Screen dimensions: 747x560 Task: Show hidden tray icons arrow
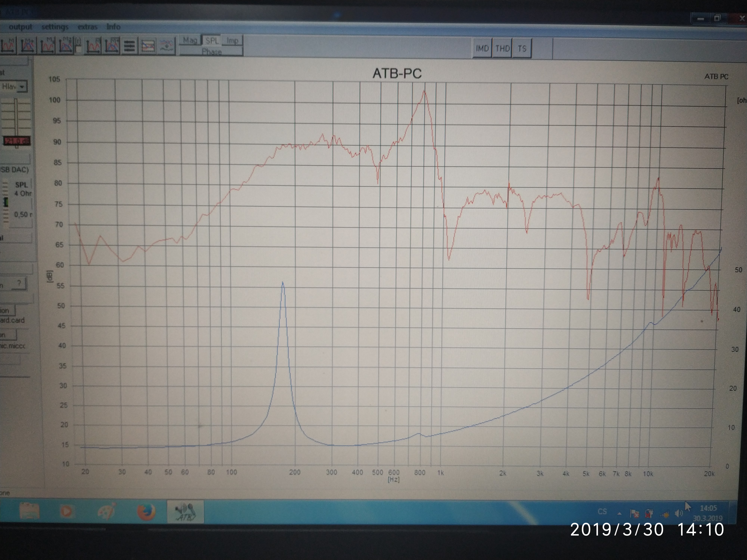(619, 514)
